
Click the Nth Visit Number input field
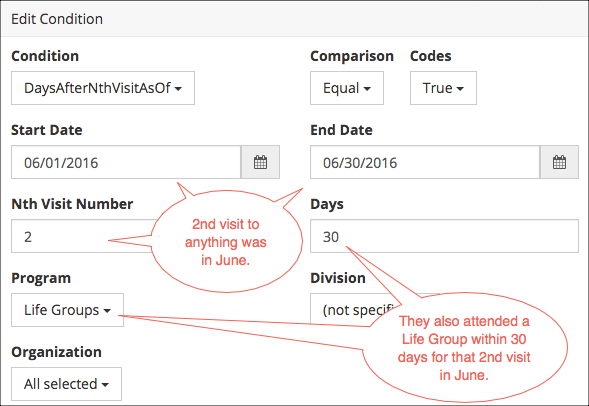coord(81,236)
